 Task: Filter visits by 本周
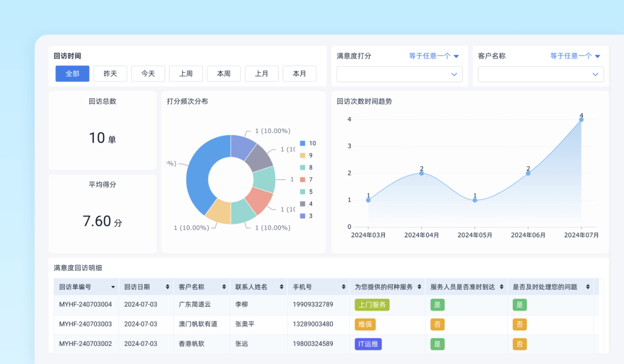pyautogui.click(x=224, y=74)
